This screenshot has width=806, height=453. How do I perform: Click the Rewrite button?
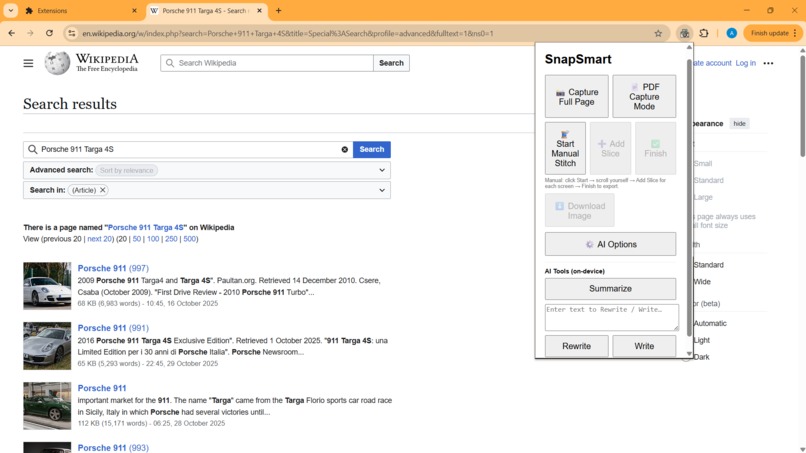(577, 347)
